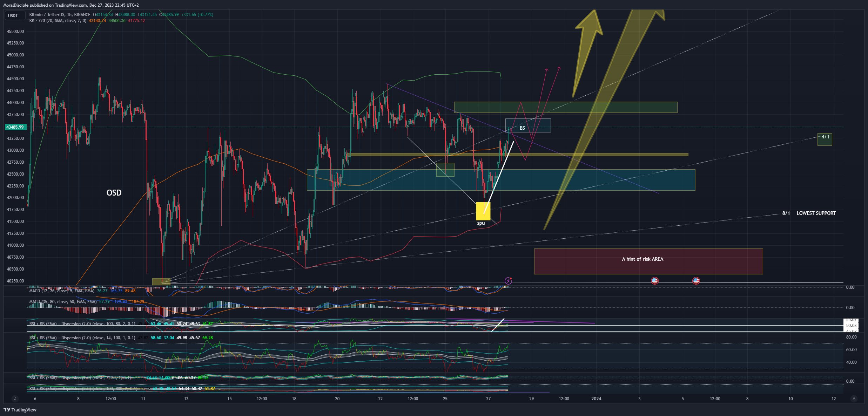This screenshot has width=868, height=416.
Task: Click the 80.00 RSI scale value
Action: click(851, 337)
